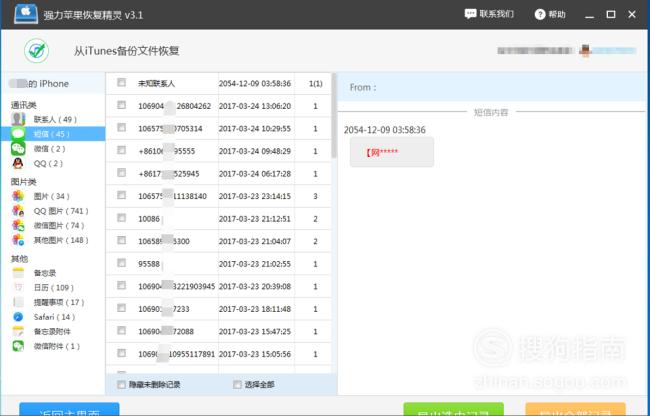The width and height of the screenshot is (650, 416).
Task: Tick checkbox for 2017-03-24 10:29:55 message
Action: pos(121,128)
